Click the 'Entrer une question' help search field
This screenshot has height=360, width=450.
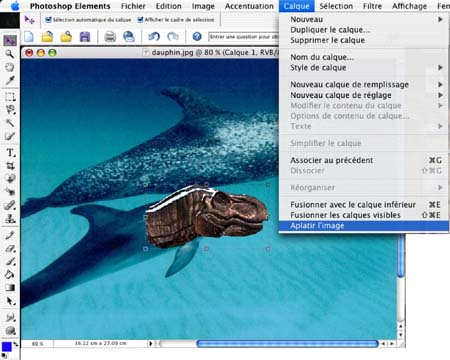pos(243,37)
